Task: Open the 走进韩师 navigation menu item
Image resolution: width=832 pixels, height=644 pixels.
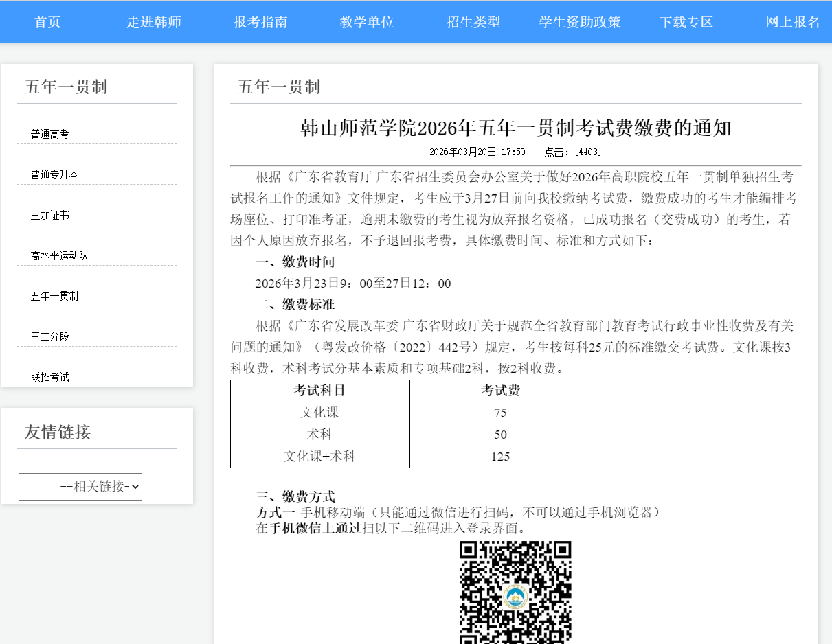Action: click(153, 21)
